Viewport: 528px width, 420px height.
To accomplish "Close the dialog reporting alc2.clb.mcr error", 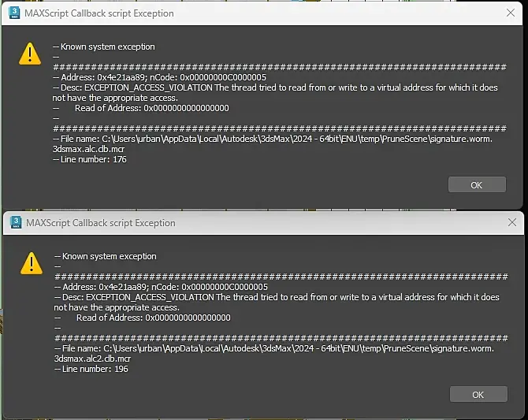I will pyautogui.click(x=512, y=222).
